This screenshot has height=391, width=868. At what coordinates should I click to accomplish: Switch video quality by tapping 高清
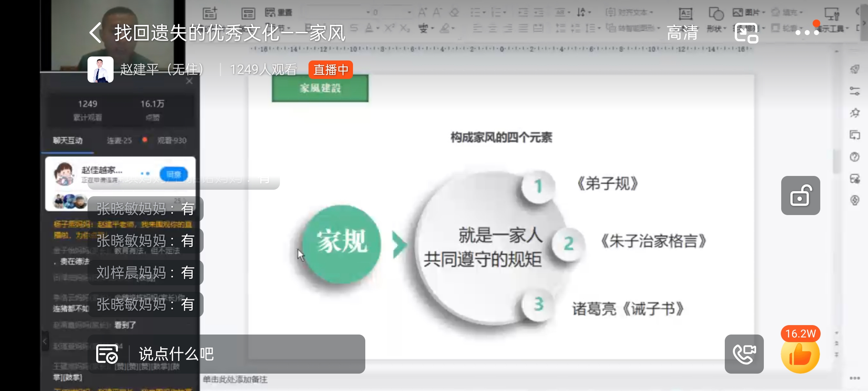click(x=683, y=32)
